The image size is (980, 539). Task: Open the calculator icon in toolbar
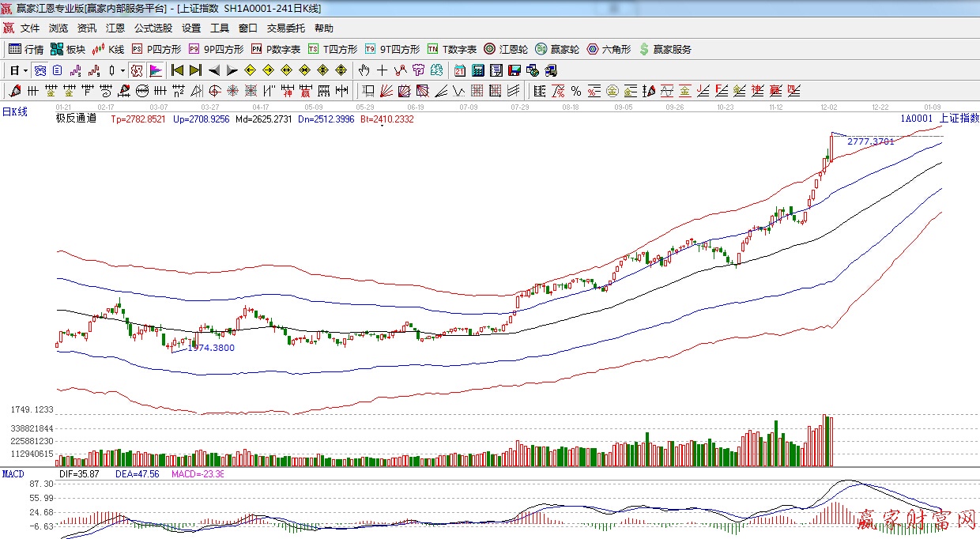coord(477,70)
